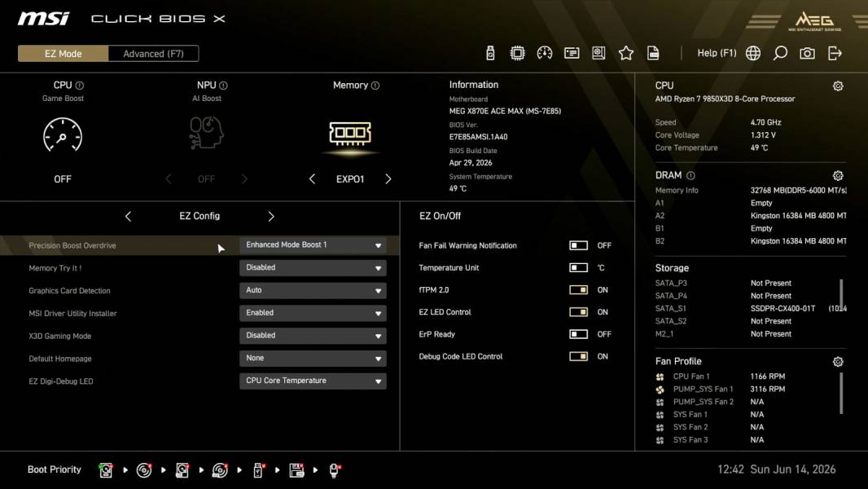
Task: Click the MSI logo
Action: [x=43, y=19]
